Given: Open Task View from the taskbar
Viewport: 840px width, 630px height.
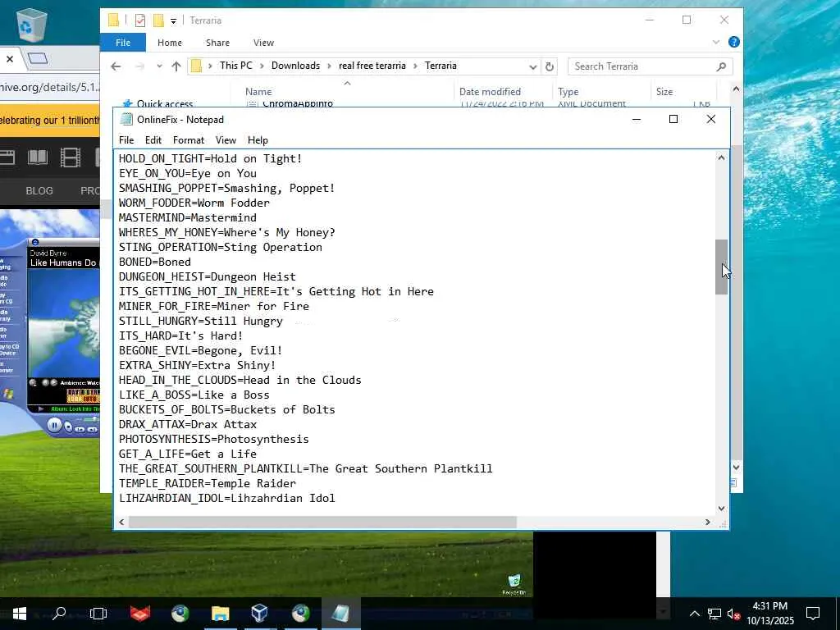Looking at the screenshot, I should click(x=98, y=614).
